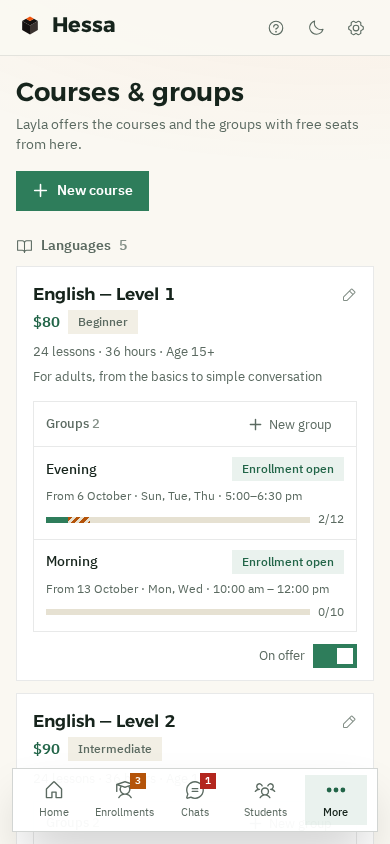Switch to dark mode via moon icon

pos(316,28)
